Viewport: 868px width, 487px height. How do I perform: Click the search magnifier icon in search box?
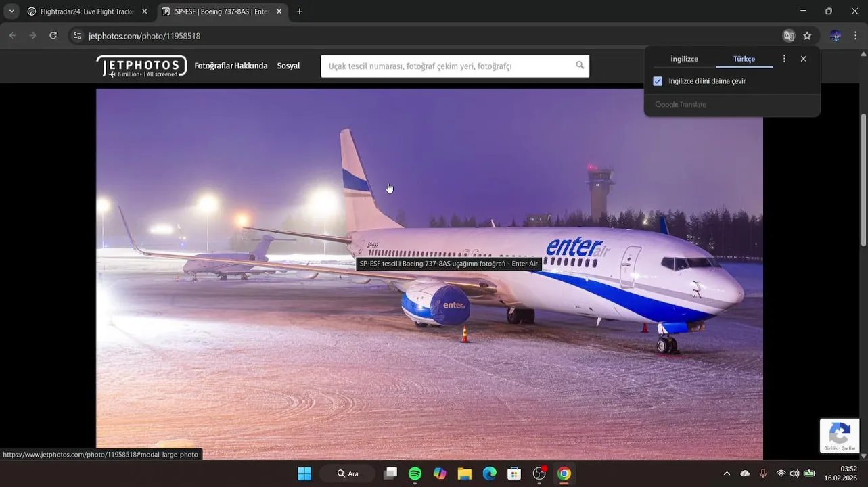pos(580,66)
